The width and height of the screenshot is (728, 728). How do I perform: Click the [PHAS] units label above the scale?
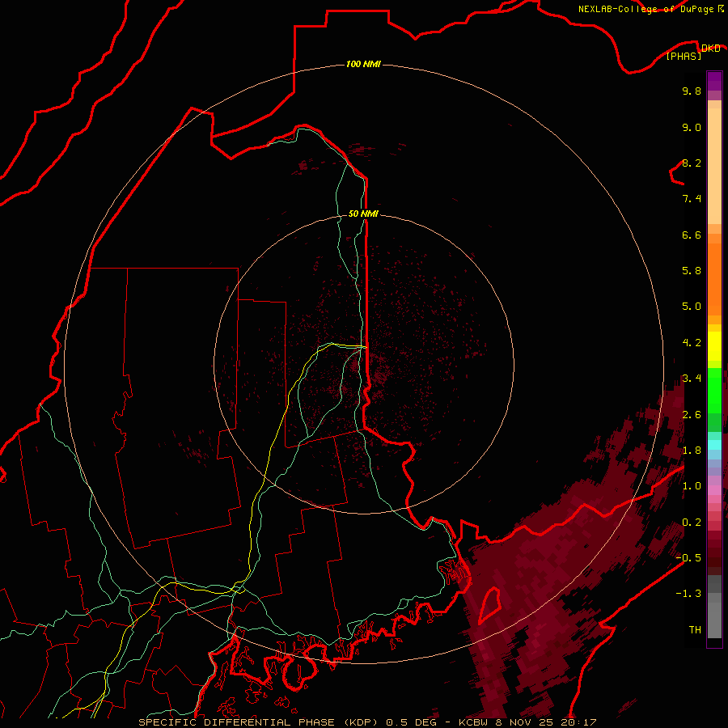(x=684, y=56)
